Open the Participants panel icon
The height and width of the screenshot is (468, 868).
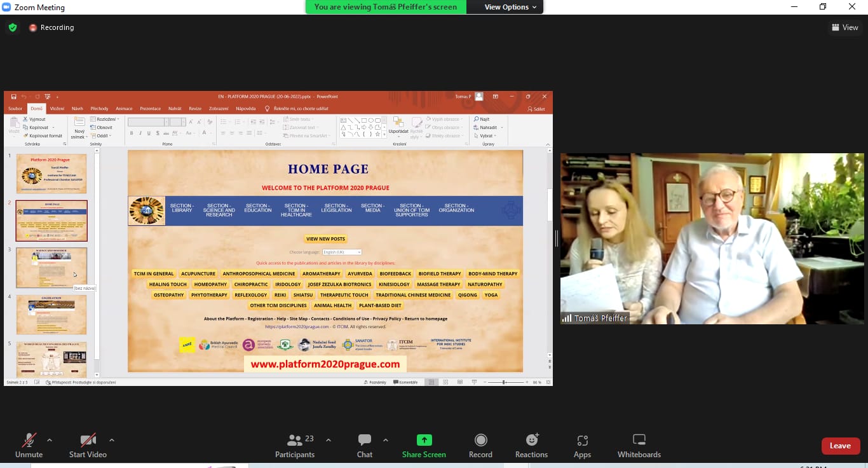pos(294,440)
